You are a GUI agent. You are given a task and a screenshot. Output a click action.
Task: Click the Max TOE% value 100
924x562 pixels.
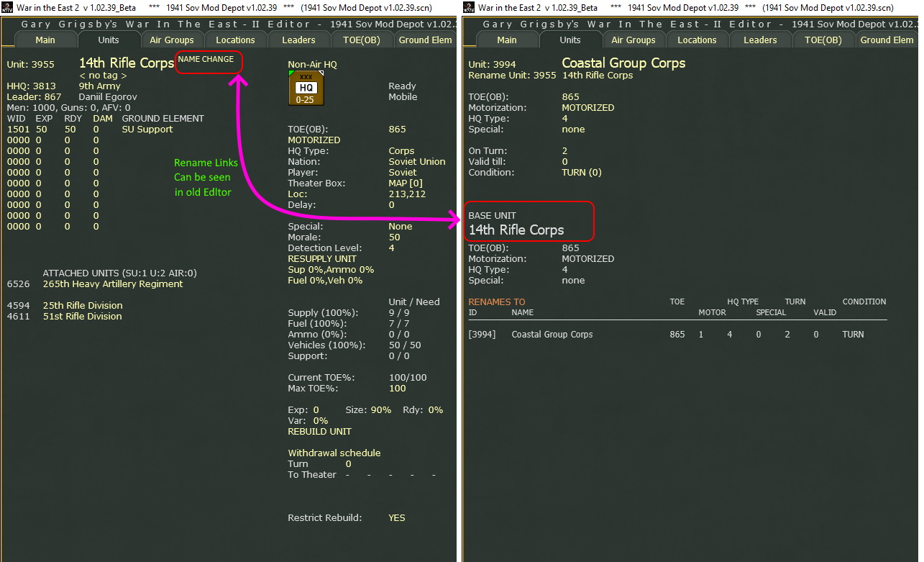[398, 389]
